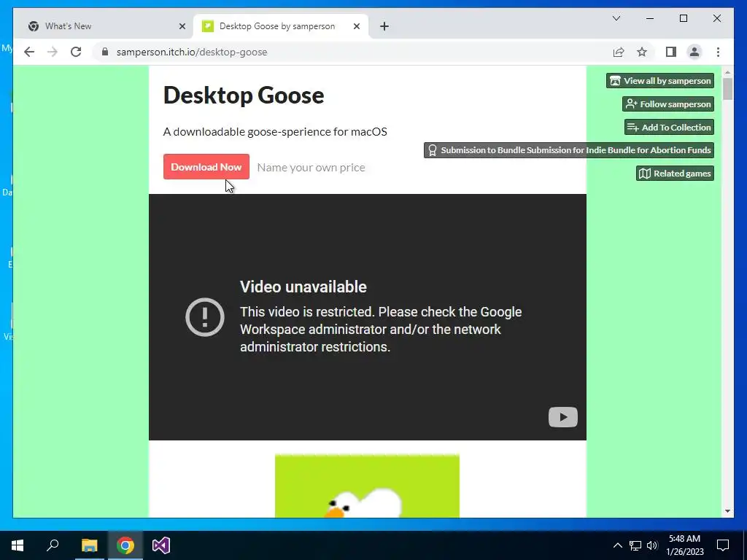Click the scrollbar up arrow
Viewport: 747px width, 560px height.
pos(727,73)
